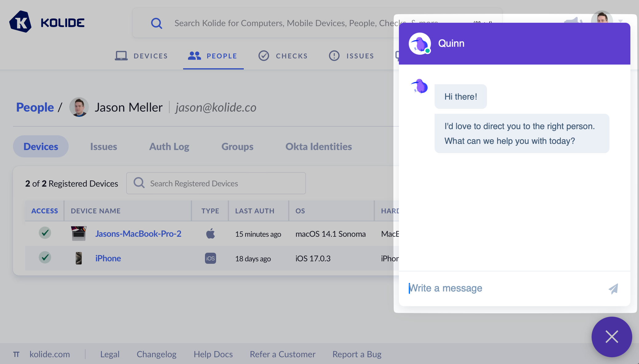The width and height of the screenshot is (639, 364).
Task: Click the Quinn name in chat header
Action: 451,43
